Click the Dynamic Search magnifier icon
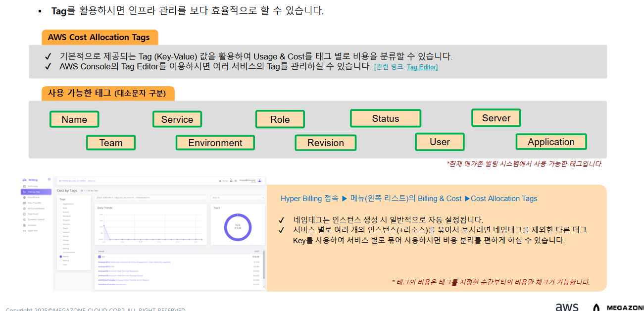 click(24, 219)
